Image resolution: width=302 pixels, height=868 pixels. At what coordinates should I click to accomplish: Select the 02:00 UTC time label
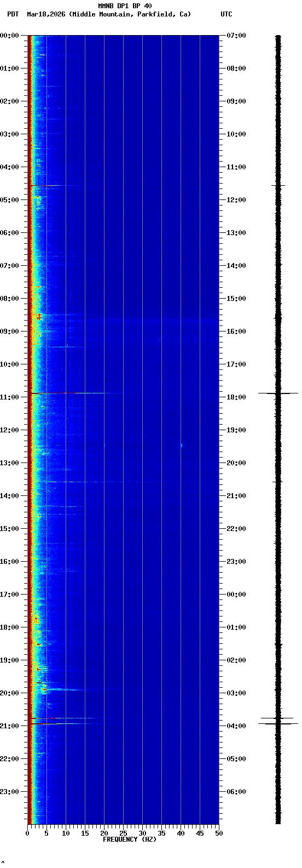click(236, 660)
